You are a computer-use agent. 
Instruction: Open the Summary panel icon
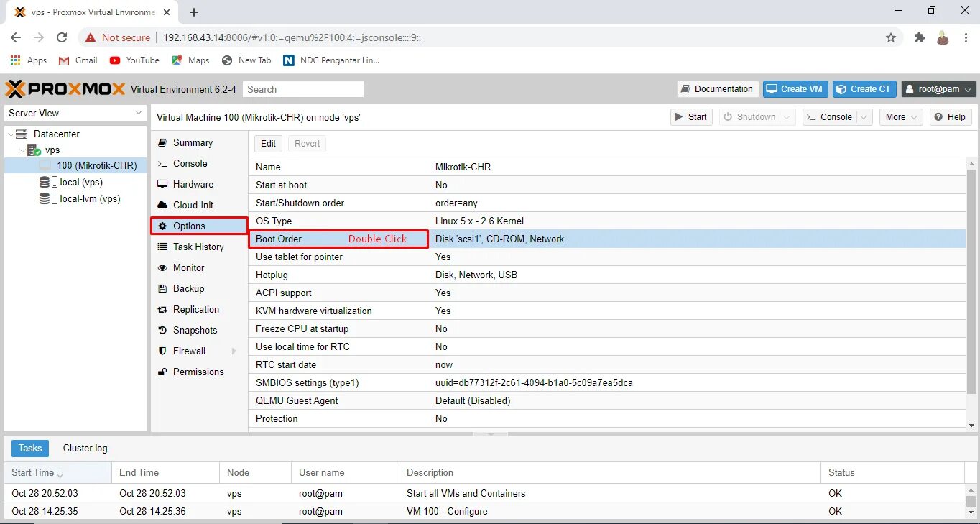tap(162, 142)
